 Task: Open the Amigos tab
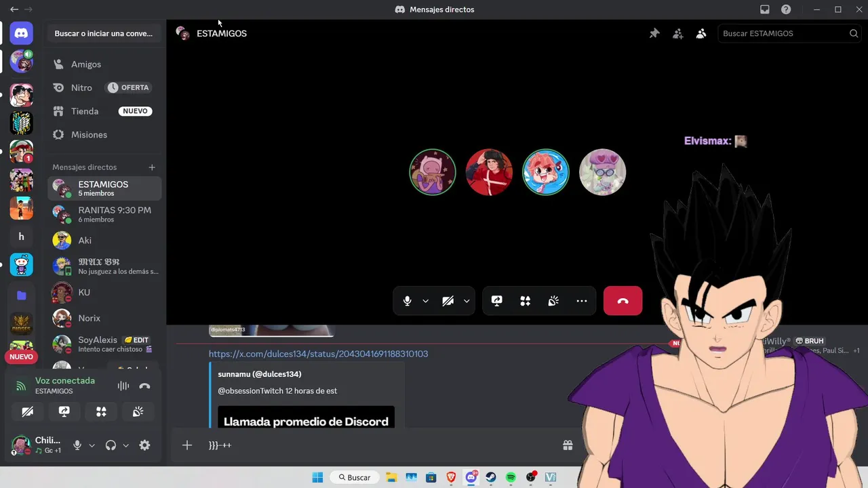tap(104, 64)
